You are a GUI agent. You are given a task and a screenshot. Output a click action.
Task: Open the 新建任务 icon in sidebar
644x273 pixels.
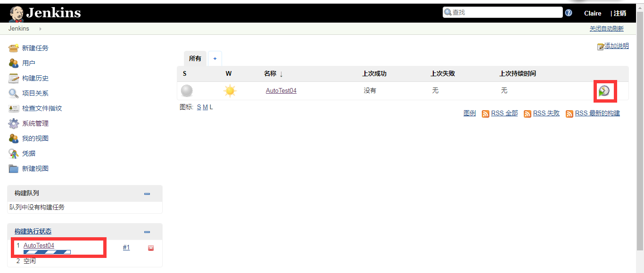(x=14, y=48)
